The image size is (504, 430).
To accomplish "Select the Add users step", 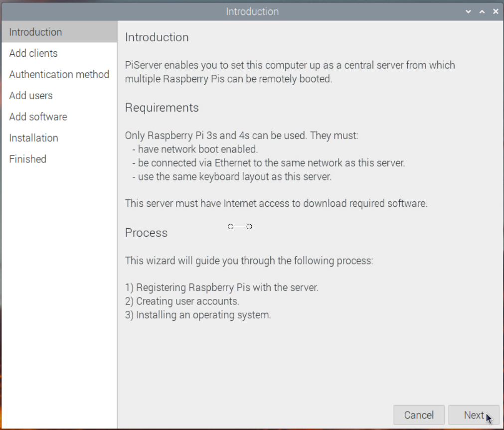I will [x=59, y=96].
